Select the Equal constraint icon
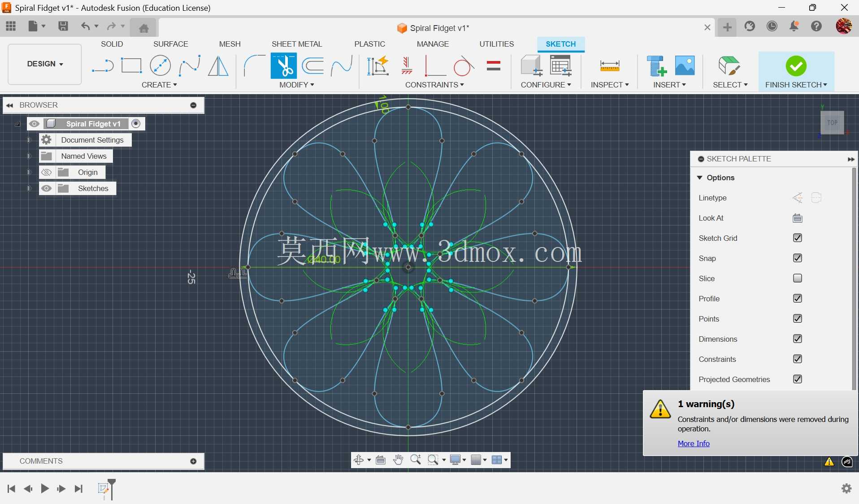This screenshot has width=859, height=504. pos(493,66)
